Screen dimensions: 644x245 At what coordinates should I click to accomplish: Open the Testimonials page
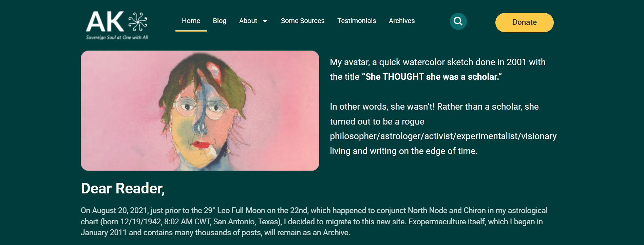[x=357, y=21]
